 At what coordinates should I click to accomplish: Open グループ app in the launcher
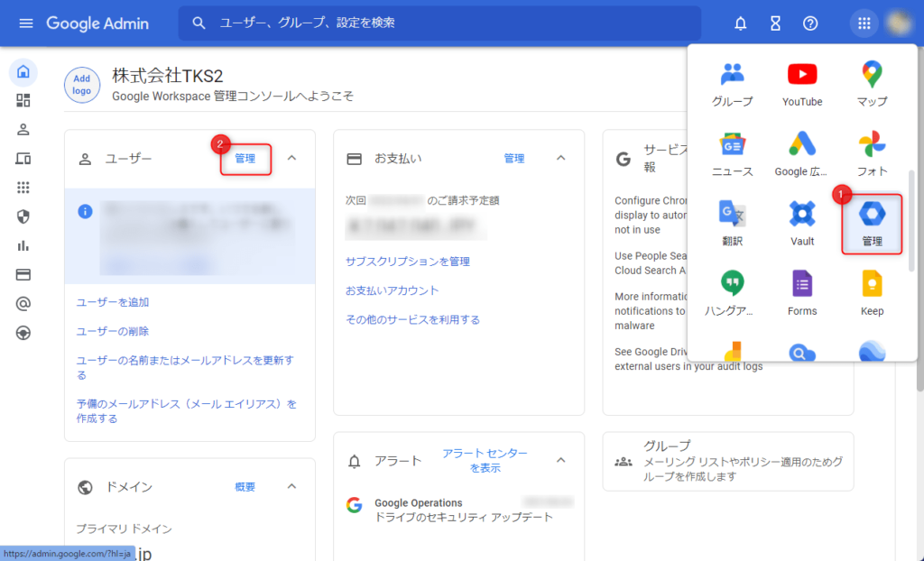[x=732, y=85]
